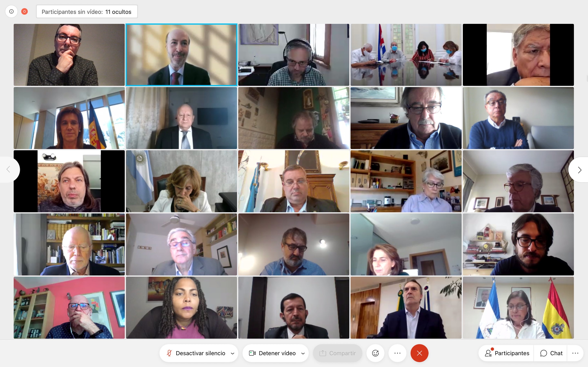588x367 pixels.
Task: Click the Compartir share button
Action: tap(337, 353)
